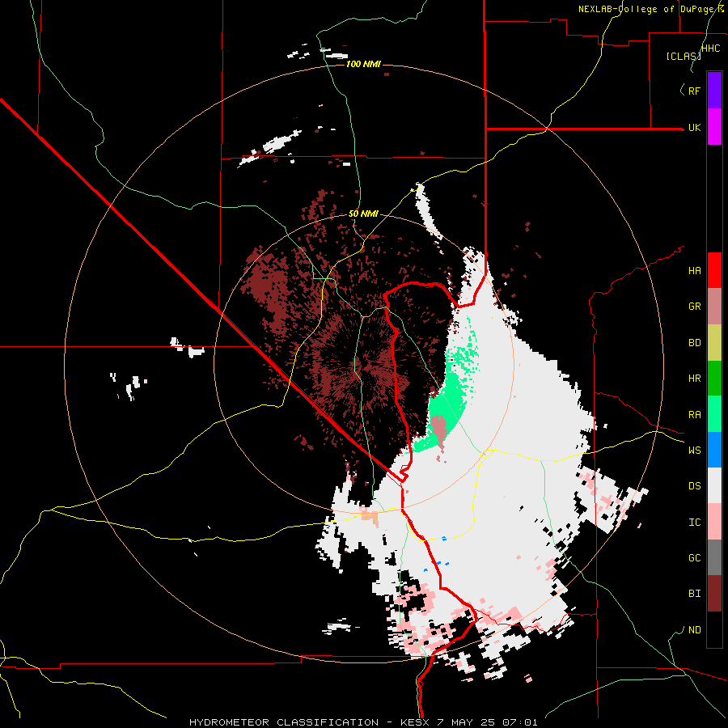The width and height of the screenshot is (728, 728).
Task: Click the RF purple legend swatch
Action: tap(714, 91)
